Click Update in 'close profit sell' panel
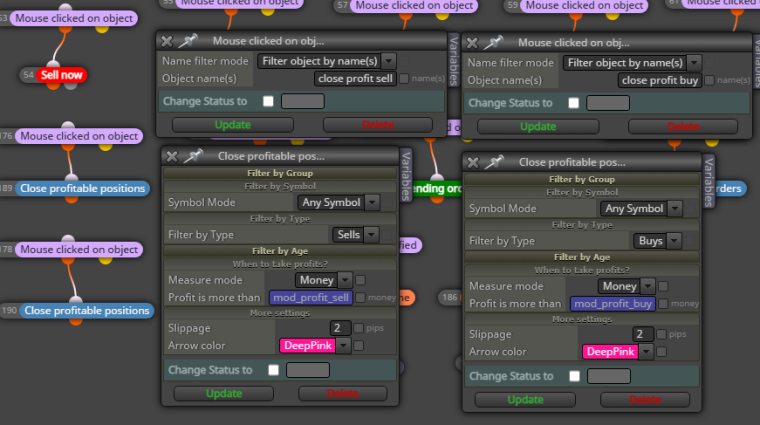760x425 pixels. tap(233, 125)
